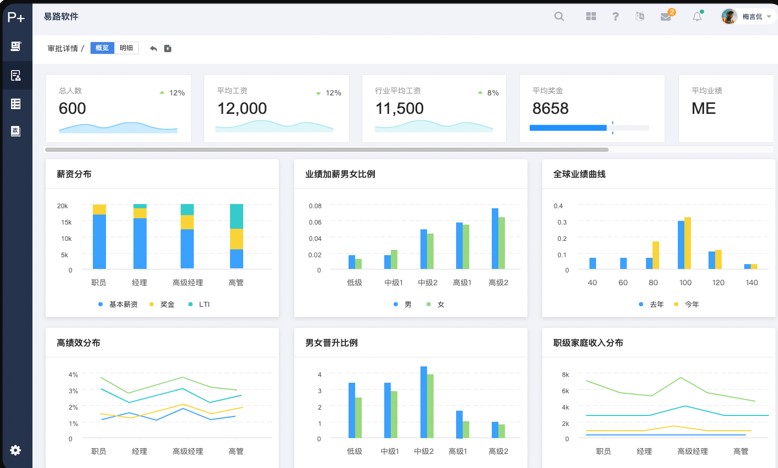Click the undo arrow icon beside 明细
Screen dimensions: 778x468
coord(153,48)
